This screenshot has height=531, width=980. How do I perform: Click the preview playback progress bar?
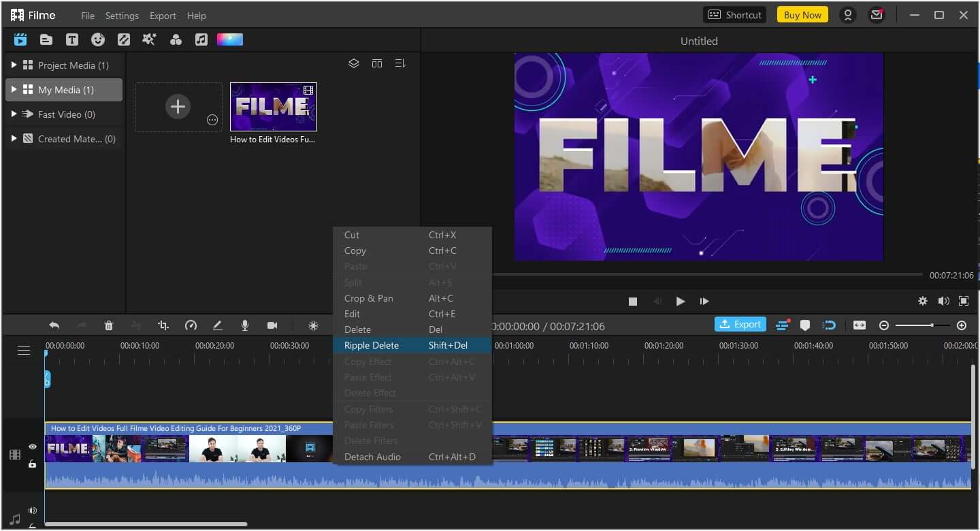707,274
